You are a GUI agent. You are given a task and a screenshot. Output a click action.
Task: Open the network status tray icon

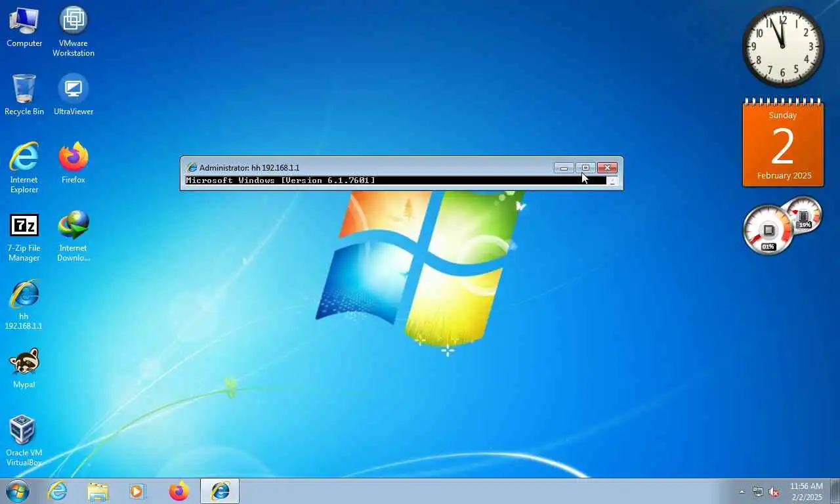point(758,492)
